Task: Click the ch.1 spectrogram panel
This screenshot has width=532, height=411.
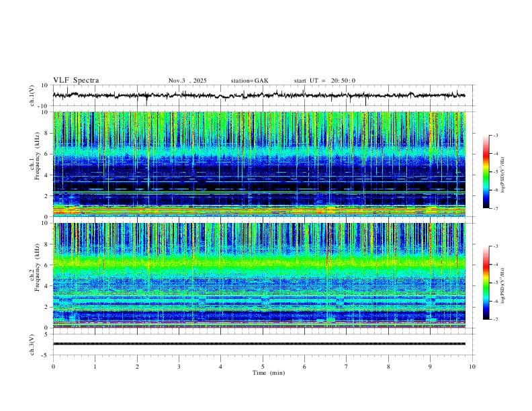Action: point(259,164)
